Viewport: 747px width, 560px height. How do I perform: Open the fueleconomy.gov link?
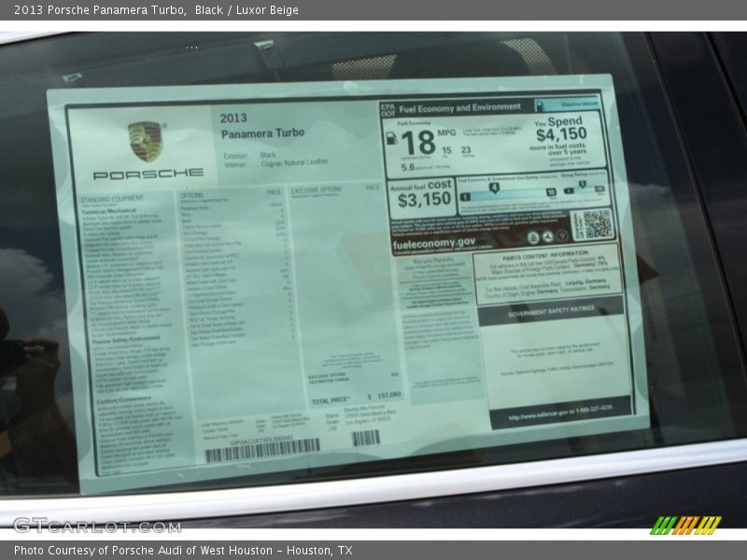433,244
